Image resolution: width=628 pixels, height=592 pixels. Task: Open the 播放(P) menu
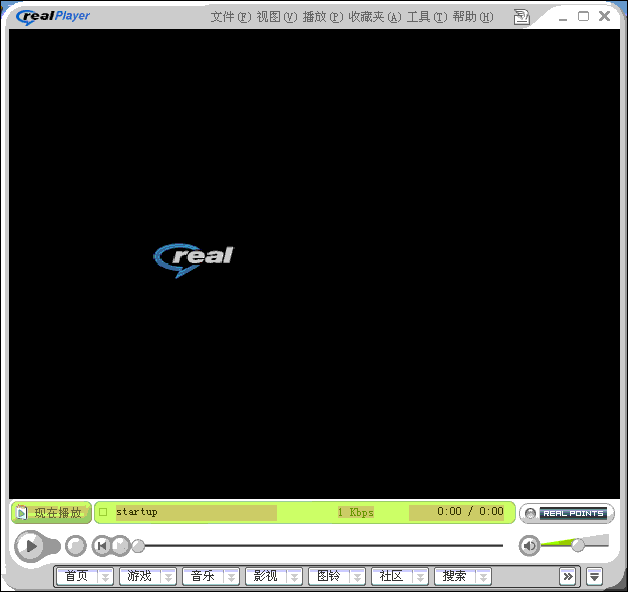323,17
